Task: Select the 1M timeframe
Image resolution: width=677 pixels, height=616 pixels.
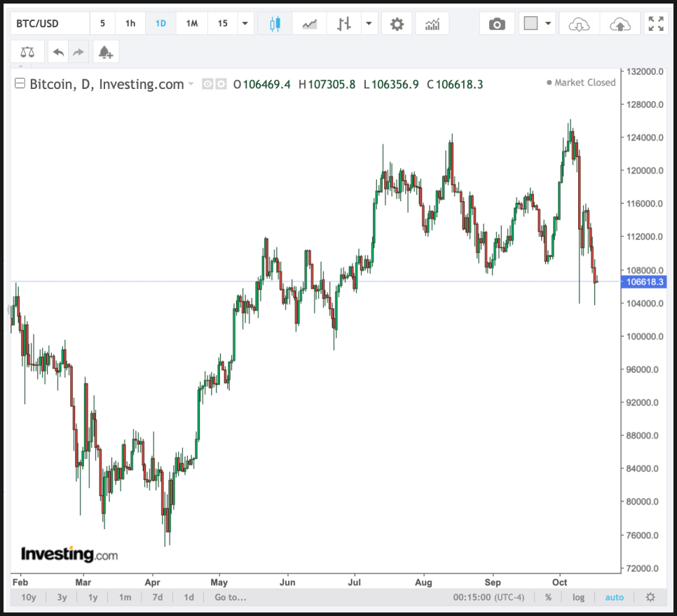Action: pyautogui.click(x=191, y=24)
